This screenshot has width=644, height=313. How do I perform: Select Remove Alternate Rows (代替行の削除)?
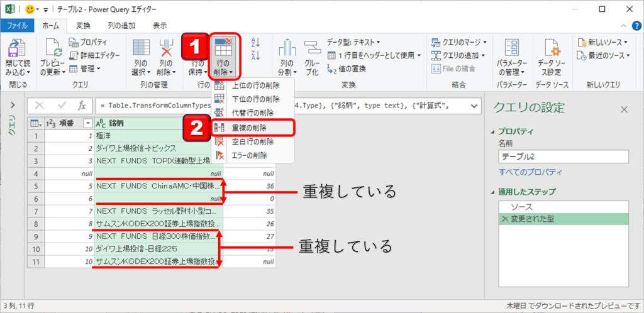(253, 113)
